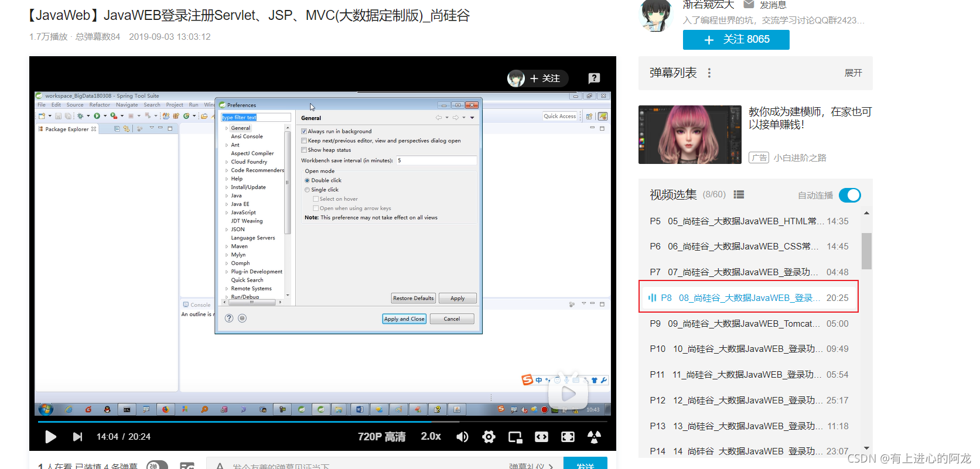Open the File menu in Spring Tool Suite
The image size is (980, 469).
tap(42, 105)
